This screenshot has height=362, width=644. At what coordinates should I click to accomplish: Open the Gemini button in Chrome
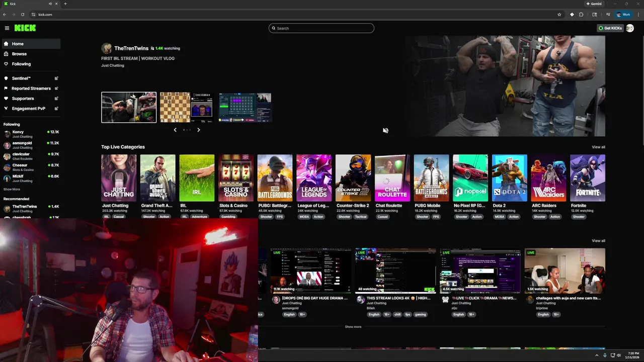(594, 4)
